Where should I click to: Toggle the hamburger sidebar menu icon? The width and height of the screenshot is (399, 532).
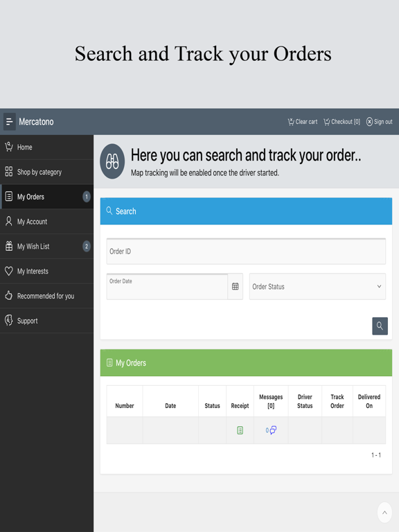coord(10,121)
